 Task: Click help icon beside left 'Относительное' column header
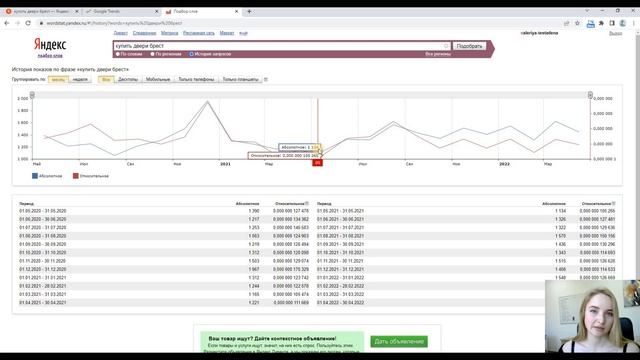pos(307,203)
